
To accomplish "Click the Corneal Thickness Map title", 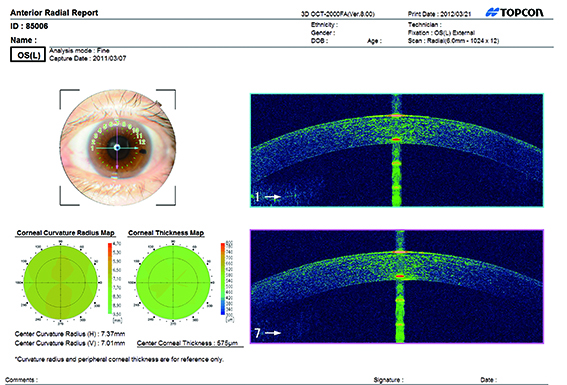I will coord(166,233).
